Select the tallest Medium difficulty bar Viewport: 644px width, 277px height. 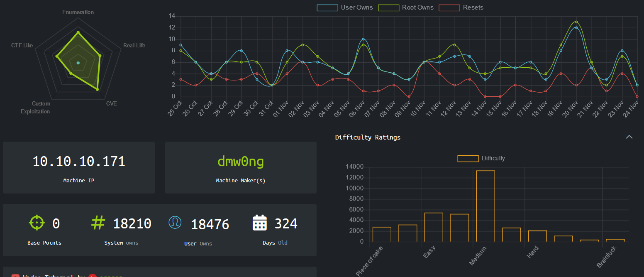485,206
